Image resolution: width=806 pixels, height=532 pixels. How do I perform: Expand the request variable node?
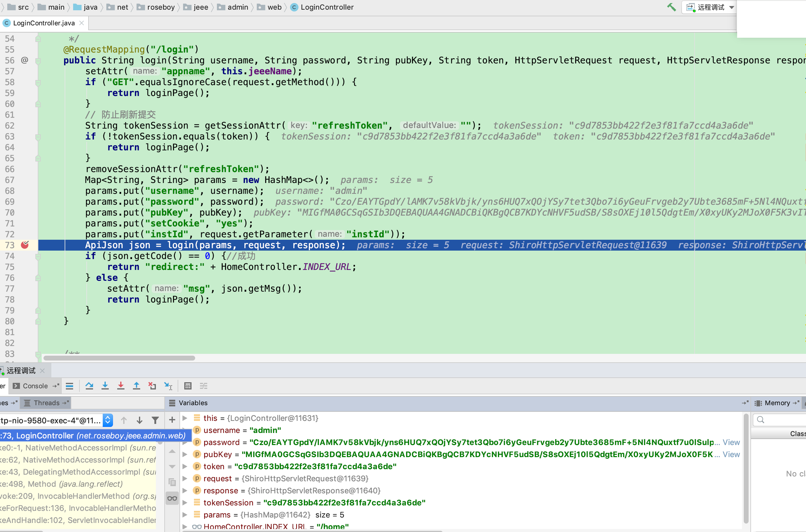click(x=185, y=478)
